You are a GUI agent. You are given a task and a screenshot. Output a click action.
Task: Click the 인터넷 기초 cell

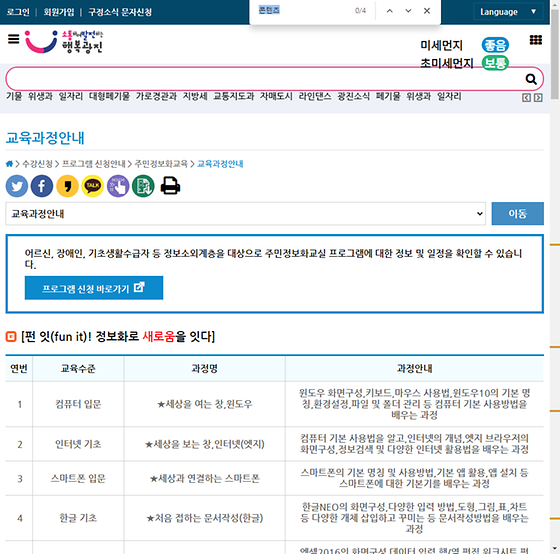(x=78, y=444)
